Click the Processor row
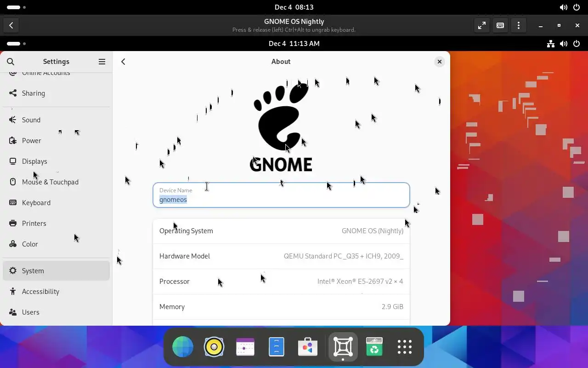The width and height of the screenshot is (588, 368). click(281, 282)
